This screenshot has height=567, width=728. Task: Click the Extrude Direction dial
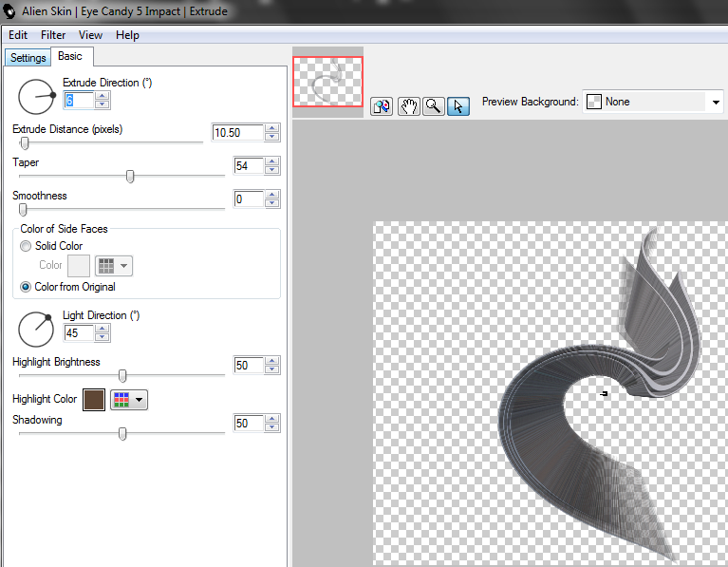[37, 97]
